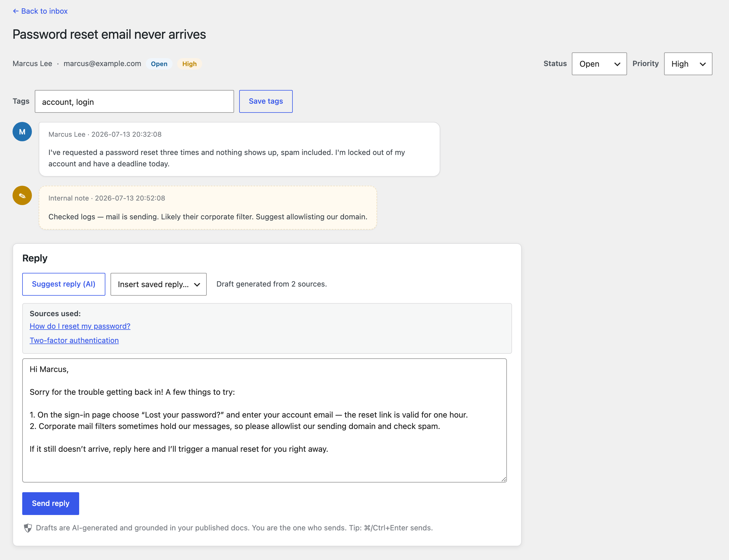
Task: Click the Sources used heading
Action: (55, 313)
